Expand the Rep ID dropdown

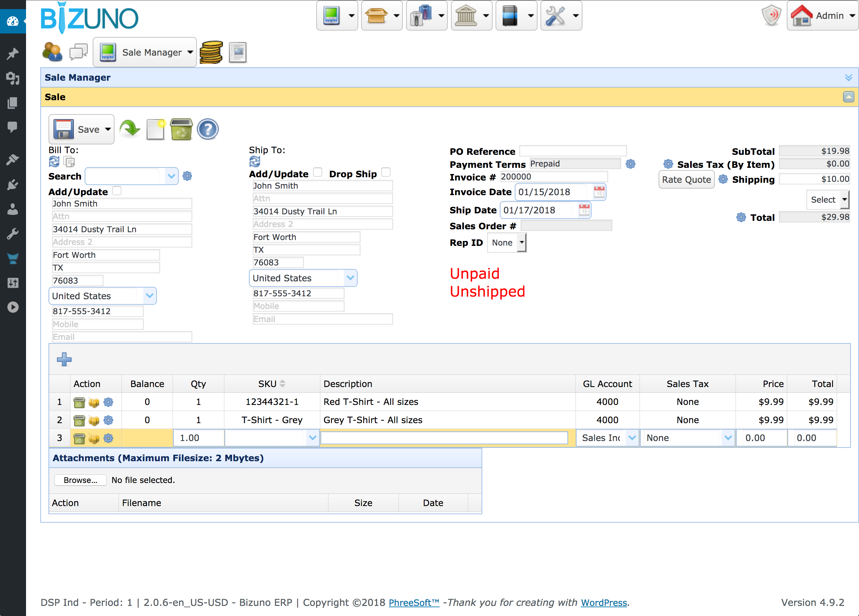(x=522, y=243)
